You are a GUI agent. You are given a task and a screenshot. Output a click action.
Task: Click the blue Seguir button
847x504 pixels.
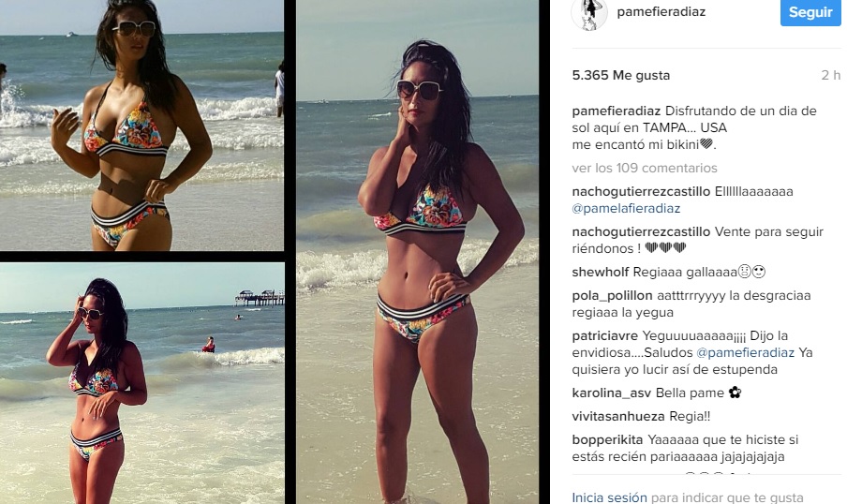(810, 12)
